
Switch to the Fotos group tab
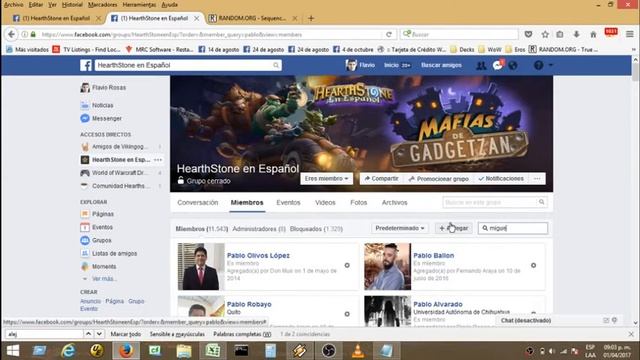(x=358, y=202)
